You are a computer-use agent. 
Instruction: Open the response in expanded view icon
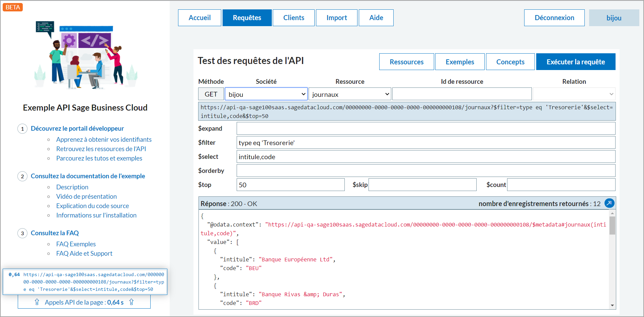(x=609, y=203)
